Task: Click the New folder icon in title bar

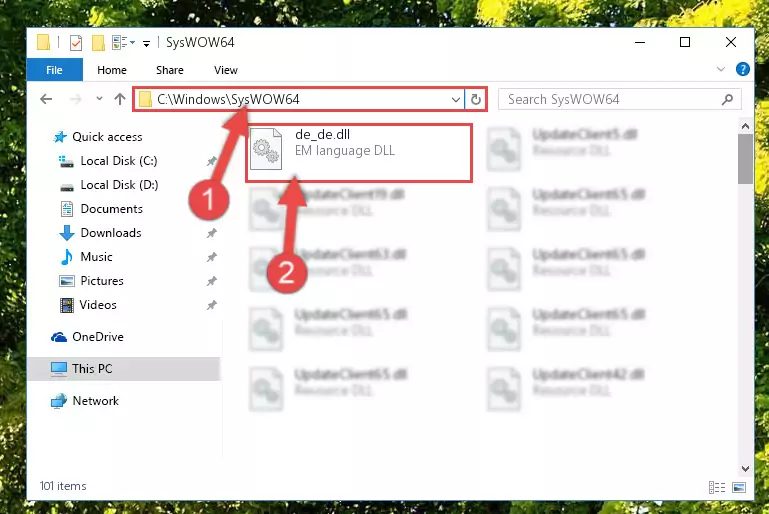Action: click(98, 43)
